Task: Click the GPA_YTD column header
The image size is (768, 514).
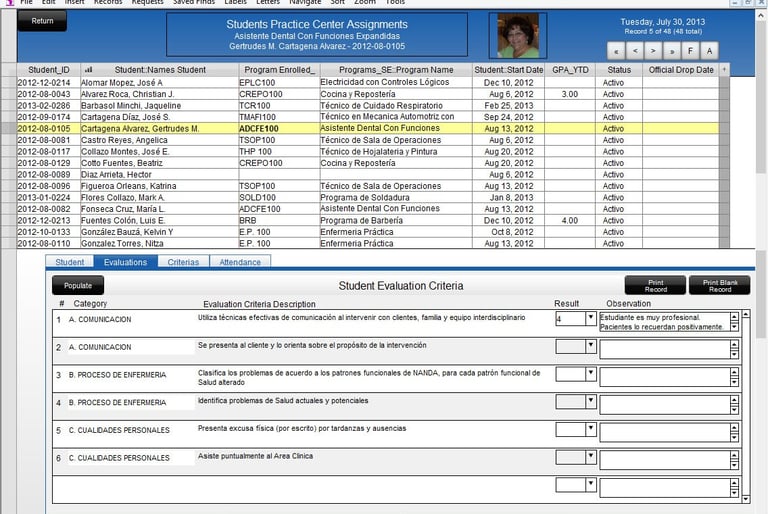Action: coord(570,70)
